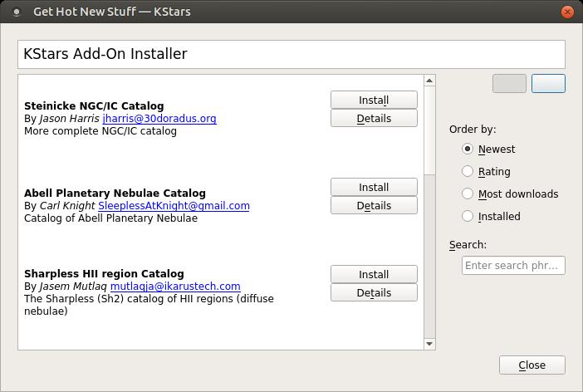Sort by Most downloads
The height and width of the screenshot is (392, 583).
click(x=468, y=194)
